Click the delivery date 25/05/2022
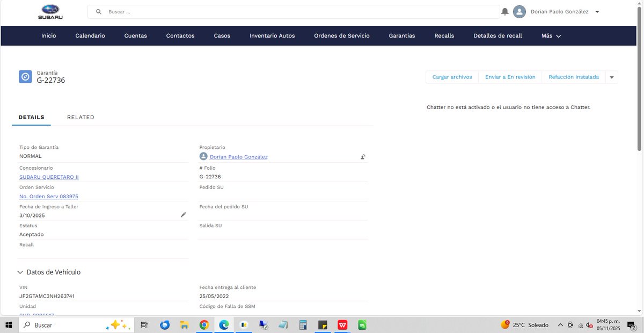Image resolution: width=644 pixels, height=333 pixels. [x=214, y=296]
